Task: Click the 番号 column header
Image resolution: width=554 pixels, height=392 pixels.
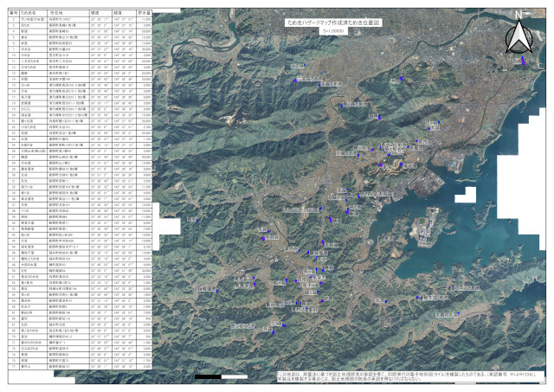Action: tap(14, 13)
